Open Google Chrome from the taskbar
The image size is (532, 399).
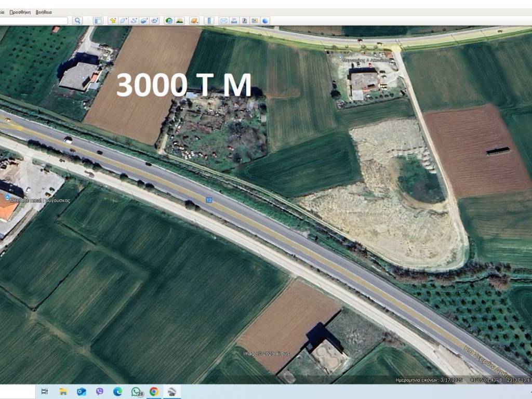pyautogui.click(x=154, y=392)
